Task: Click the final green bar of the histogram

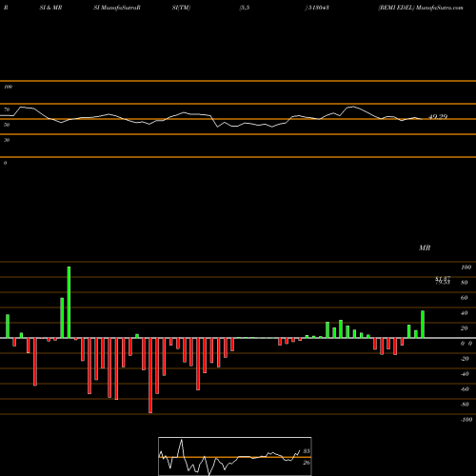Action: [423, 325]
